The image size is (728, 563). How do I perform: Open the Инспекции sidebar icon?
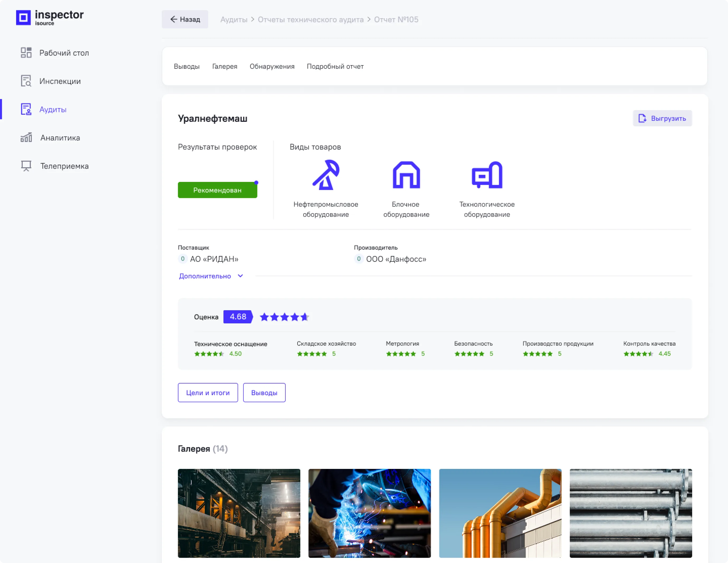tap(26, 81)
